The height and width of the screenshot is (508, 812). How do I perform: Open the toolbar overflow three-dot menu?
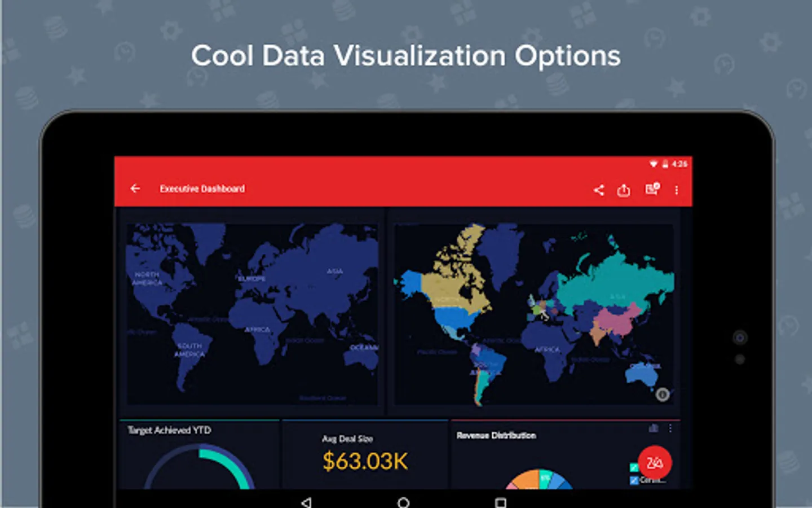click(677, 190)
